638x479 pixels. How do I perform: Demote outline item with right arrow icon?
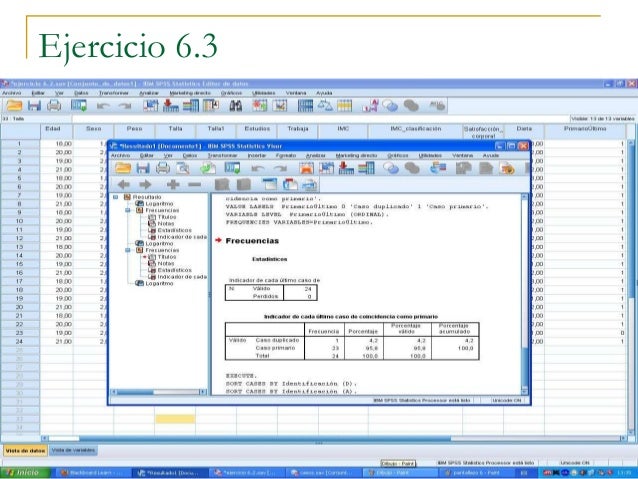point(145,185)
